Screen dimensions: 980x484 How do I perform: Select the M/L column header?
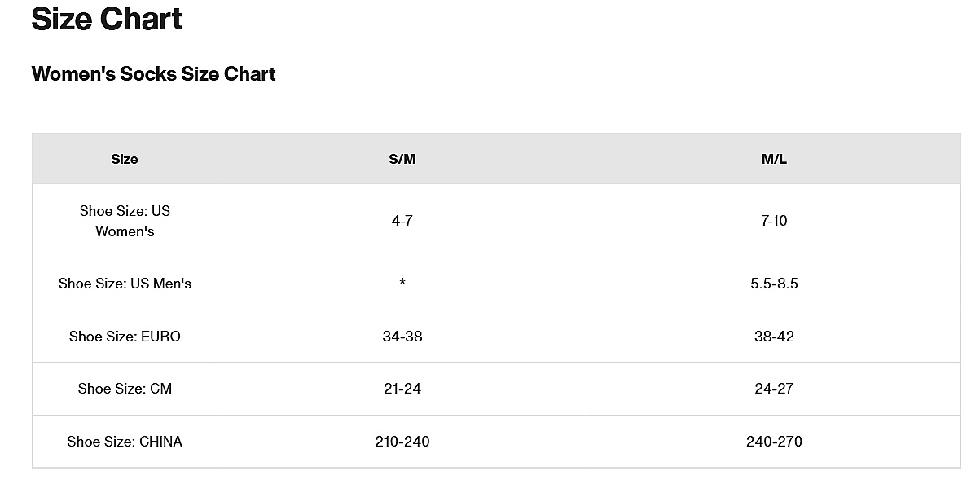pyautogui.click(x=774, y=159)
